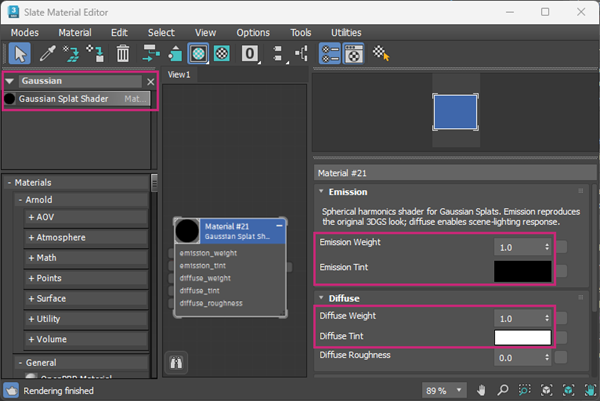Click Pan to Selected icon

coord(590,391)
